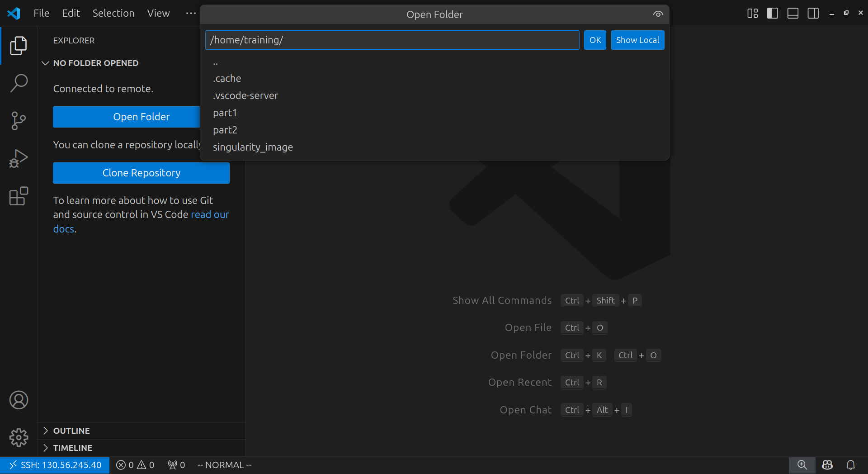Open the Search view in activity bar
The height and width of the screenshot is (474, 868).
coord(19,83)
